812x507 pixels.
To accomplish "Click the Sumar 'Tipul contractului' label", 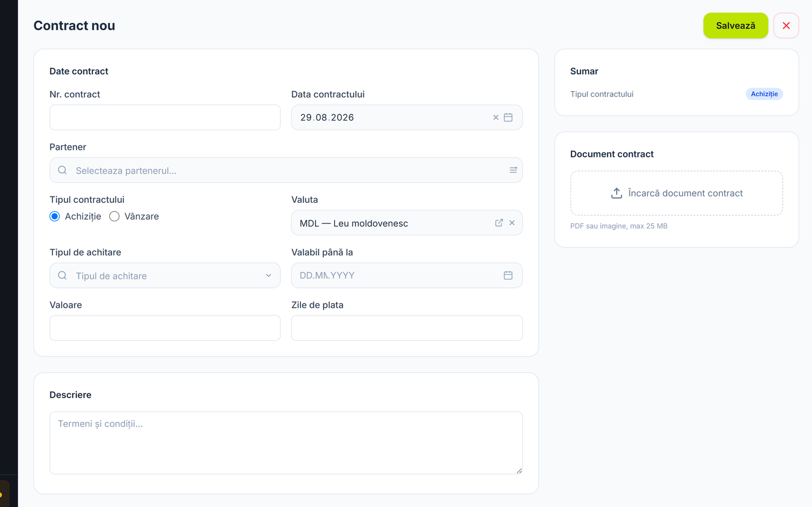I will [x=602, y=94].
